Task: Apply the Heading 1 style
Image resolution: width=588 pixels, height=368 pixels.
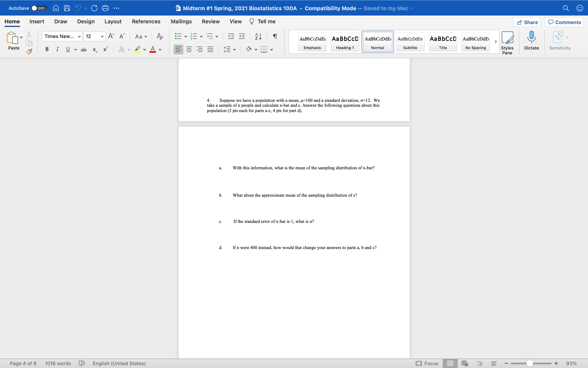Action: 345,42
